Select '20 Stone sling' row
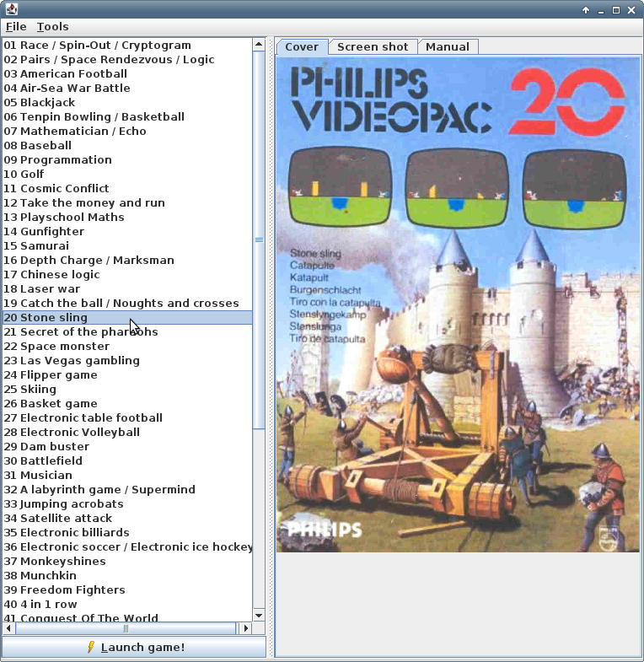This screenshot has width=644, height=662. (x=127, y=317)
